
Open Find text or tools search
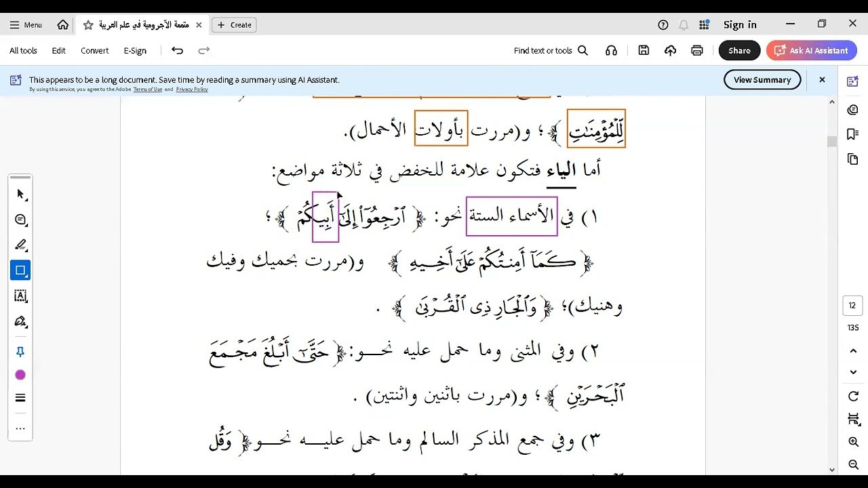(x=551, y=50)
